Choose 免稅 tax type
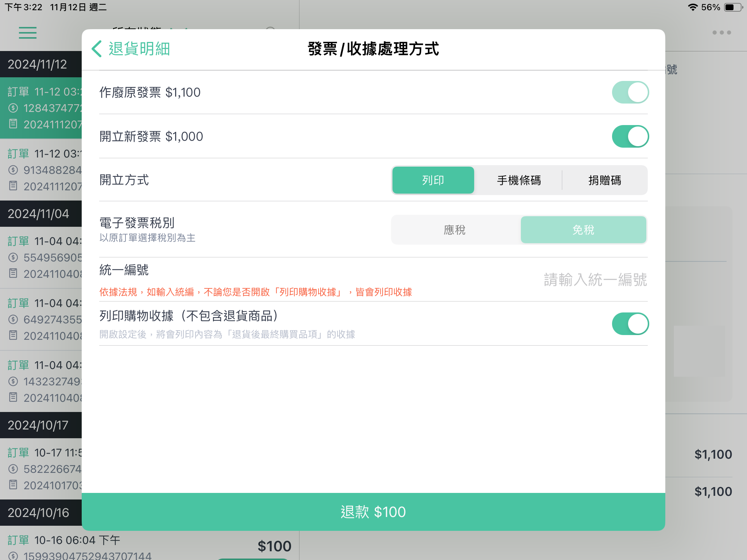 (x=584, y=230)
